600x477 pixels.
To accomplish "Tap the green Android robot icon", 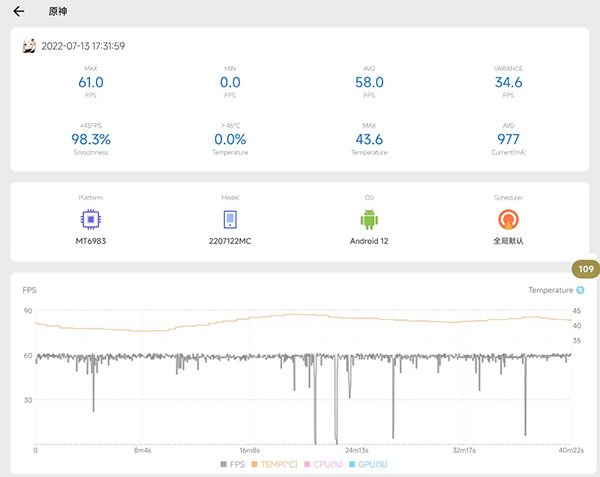I will point(370,219).
